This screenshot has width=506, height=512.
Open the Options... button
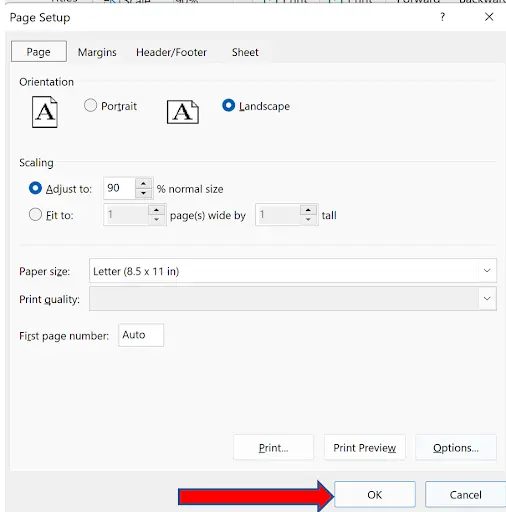456,448
